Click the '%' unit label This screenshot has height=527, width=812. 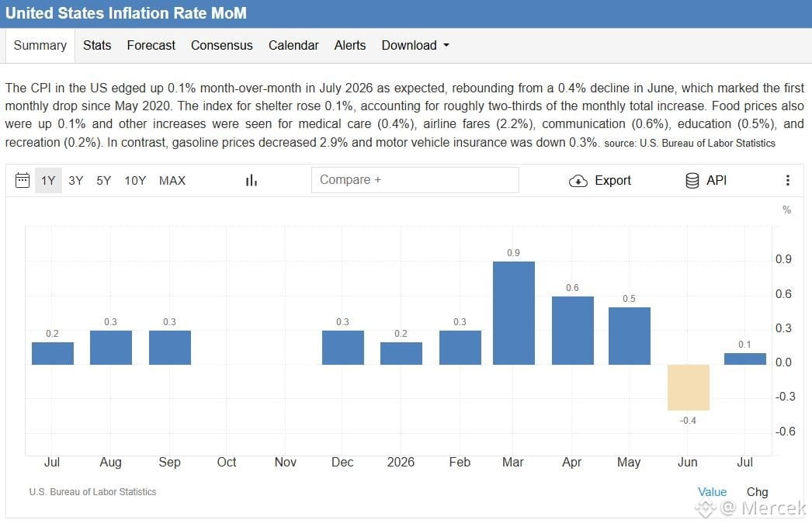point(786,210)
